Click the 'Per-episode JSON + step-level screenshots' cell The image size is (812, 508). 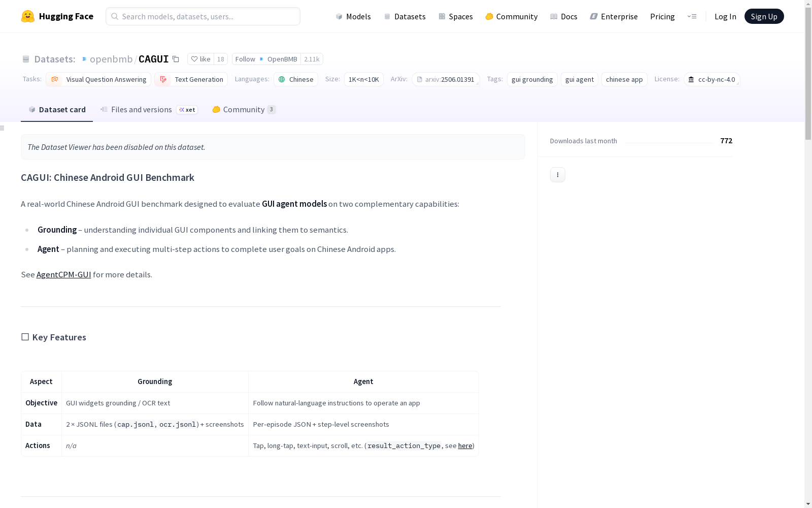(x=363, y=424)
